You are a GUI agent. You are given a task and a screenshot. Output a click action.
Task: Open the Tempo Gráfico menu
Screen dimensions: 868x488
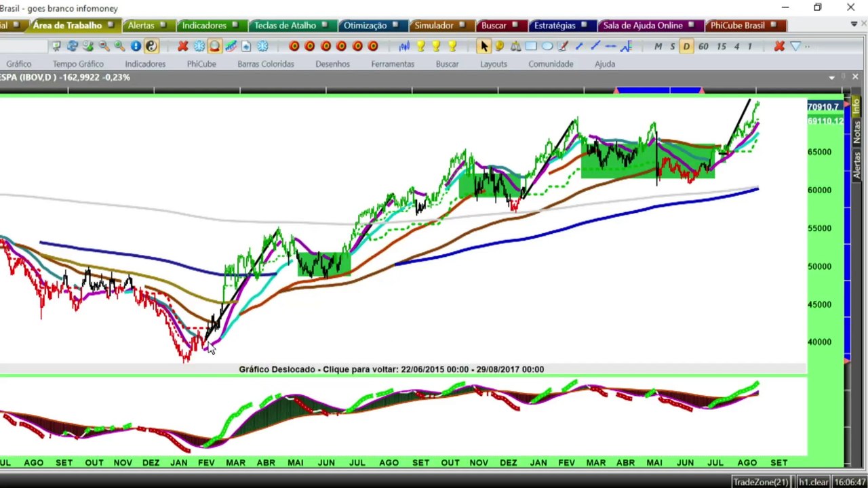[78, 64]
